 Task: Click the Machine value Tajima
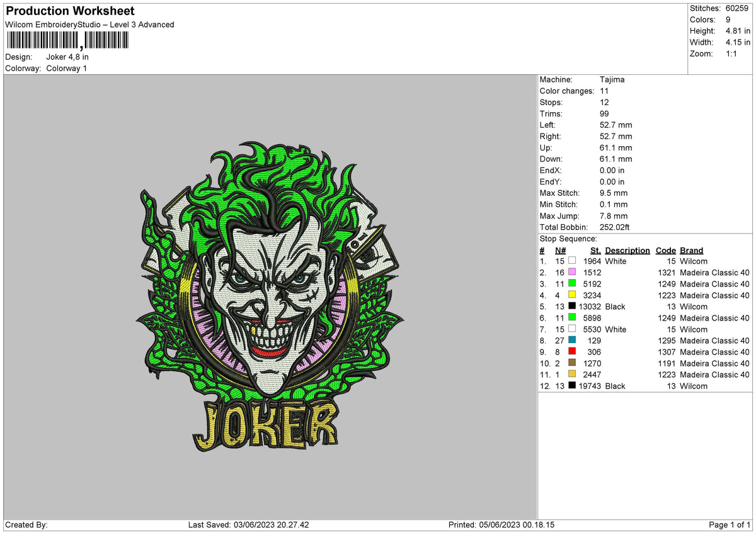612,80
